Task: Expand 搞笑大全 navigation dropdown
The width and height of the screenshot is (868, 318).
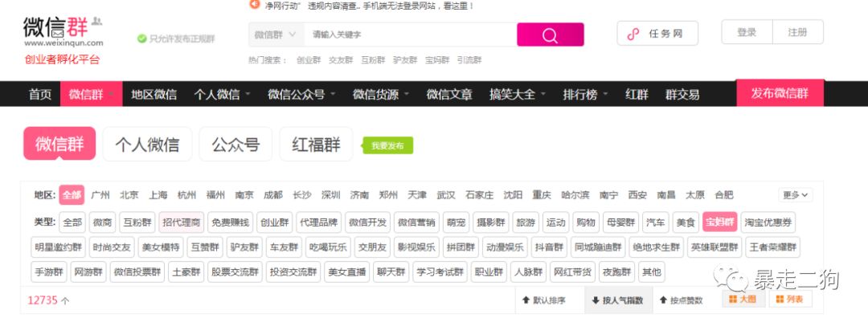Action: click(517, 95)
